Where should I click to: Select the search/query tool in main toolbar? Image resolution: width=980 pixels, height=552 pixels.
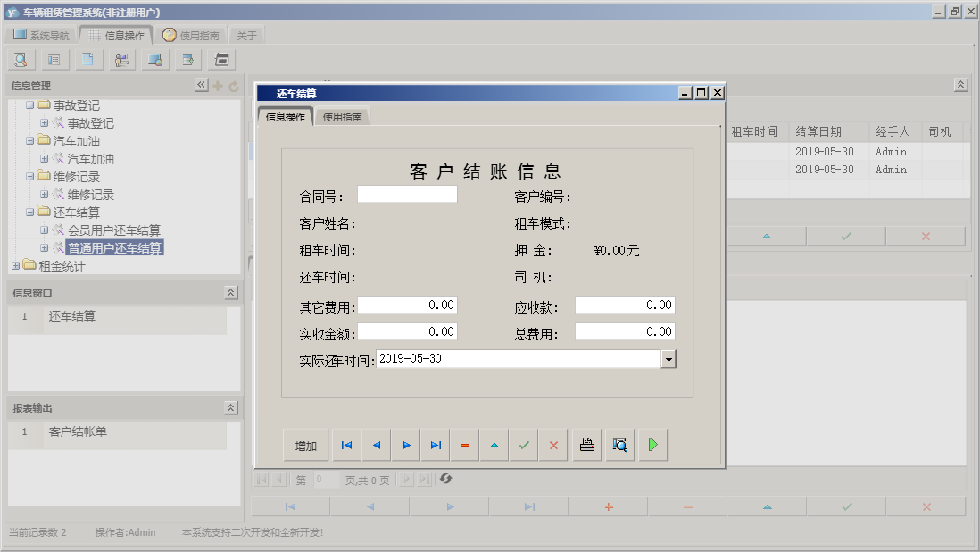click(x=20, y=59)
